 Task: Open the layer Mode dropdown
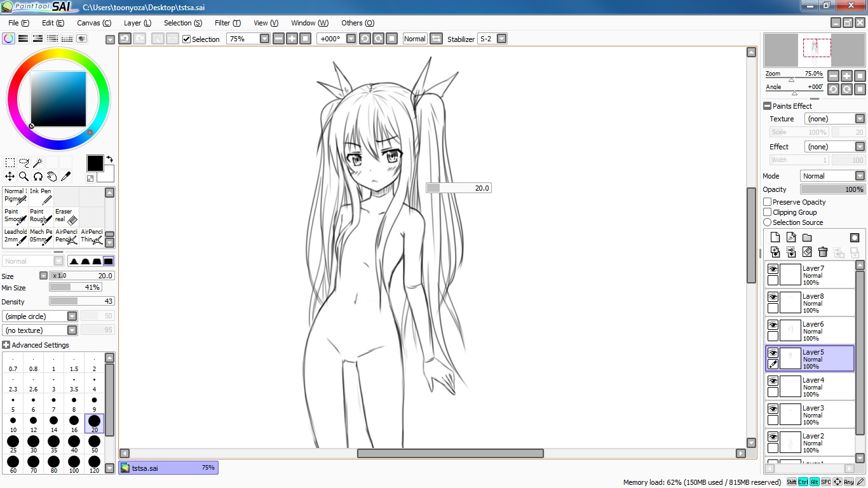[860, 176]
